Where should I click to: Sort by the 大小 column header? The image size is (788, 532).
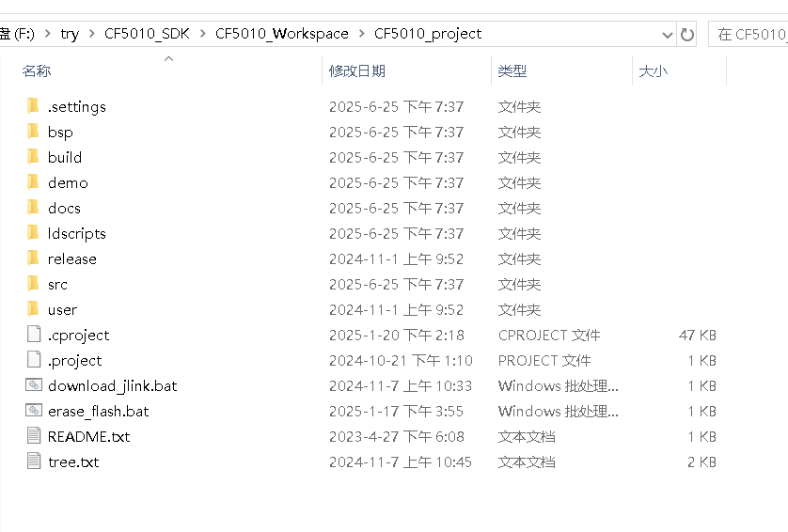653,70
